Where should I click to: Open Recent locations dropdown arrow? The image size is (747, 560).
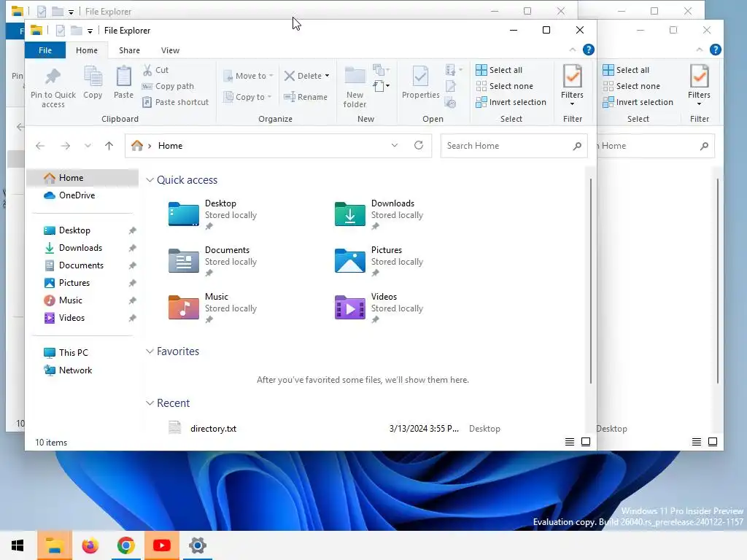(88, 146)
